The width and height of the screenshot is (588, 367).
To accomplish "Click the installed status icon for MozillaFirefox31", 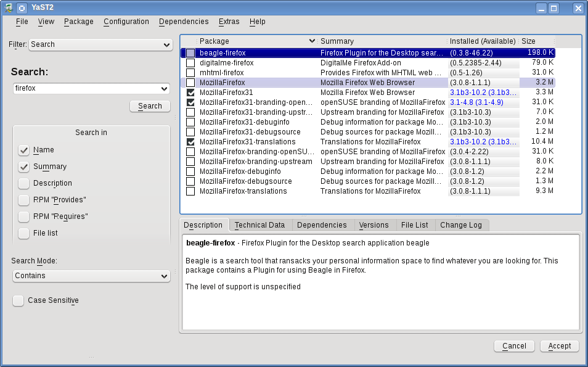I will coord(190,93).
